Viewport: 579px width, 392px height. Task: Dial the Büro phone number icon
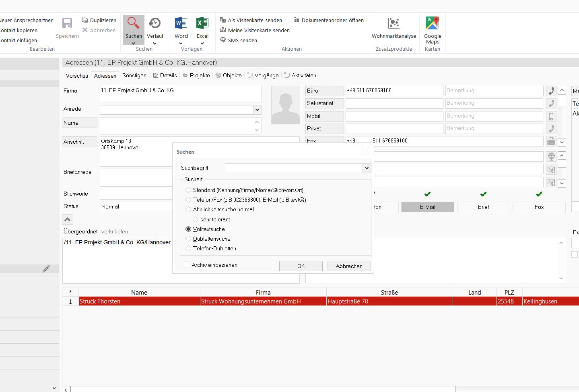pos(551,91)
